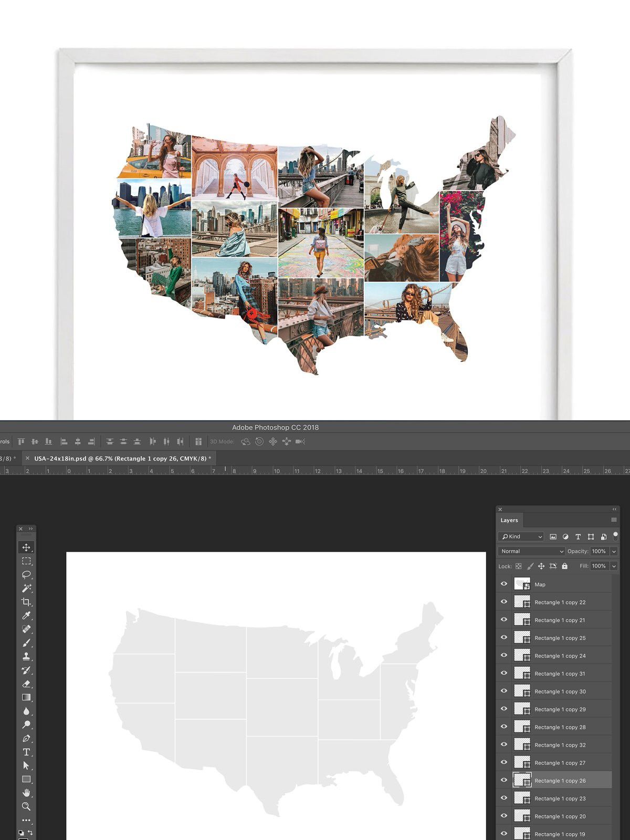Select the Rectangle shape tool
630x840 pixels.
click(x=26, y=779)
